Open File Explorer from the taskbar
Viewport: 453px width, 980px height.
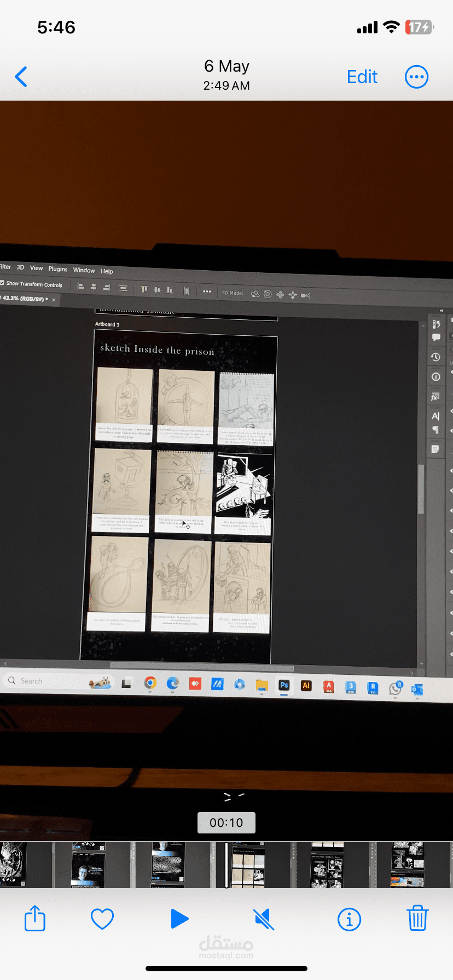(262, 685)
